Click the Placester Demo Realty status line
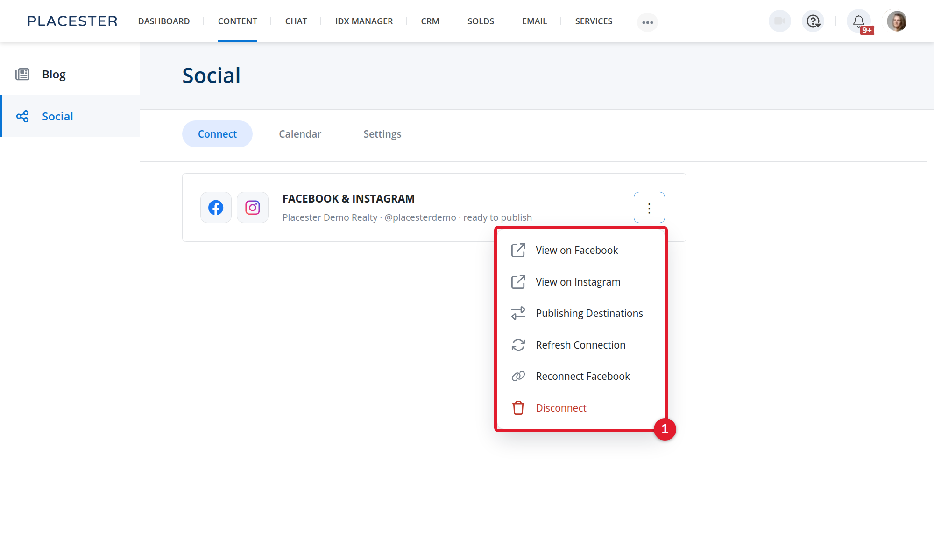The image size is (934, 560). pyautogui.click(x=407, y=217)
